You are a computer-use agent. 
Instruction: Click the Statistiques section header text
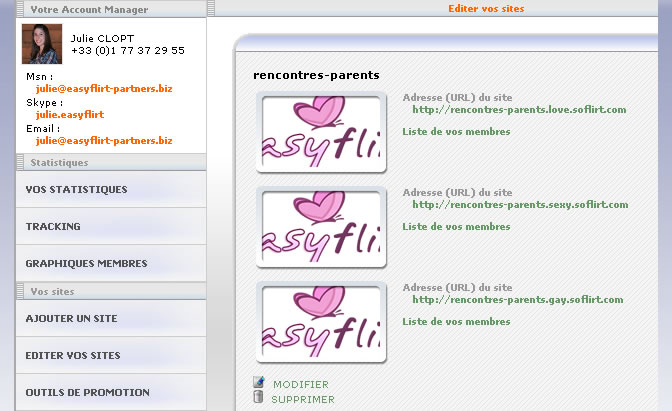pyautogui.click(x=59, y=163)
